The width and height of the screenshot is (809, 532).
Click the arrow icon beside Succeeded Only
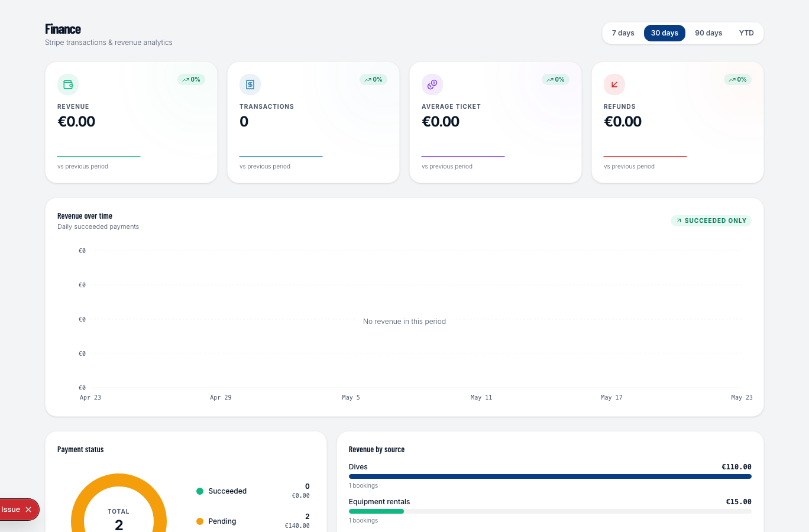[679, 220]
